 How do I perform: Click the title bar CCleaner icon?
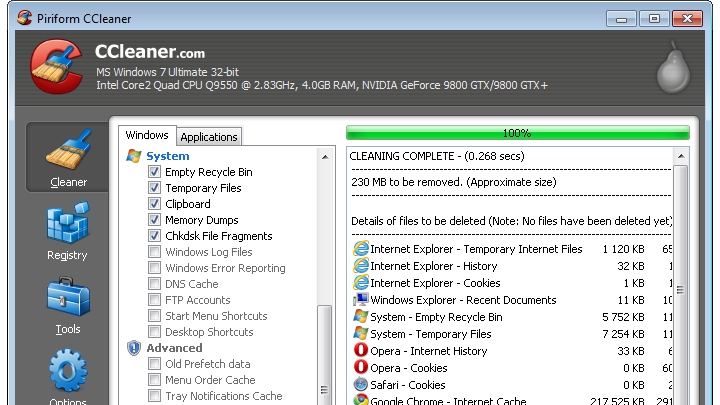(x=24, y=18)
